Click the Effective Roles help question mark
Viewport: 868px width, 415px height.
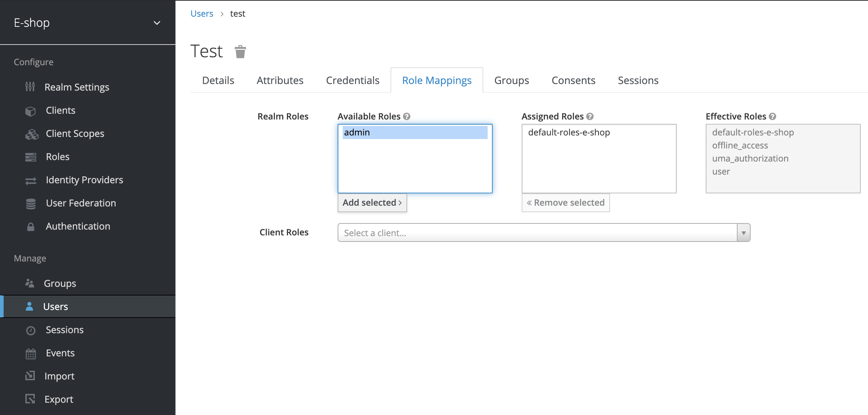click(x=772, y=117)
